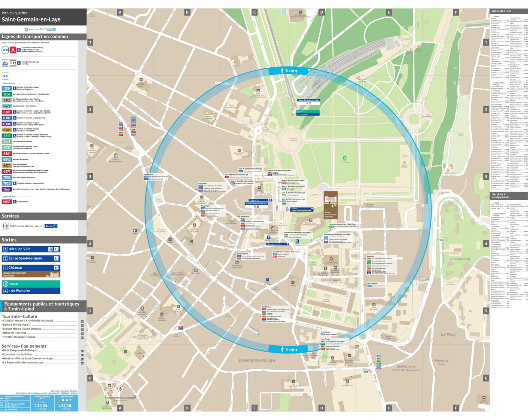Click the RATP Île-de-France Mobilités logo strip
The height and width of the screenshot is (420, 530).
[40, 29]
